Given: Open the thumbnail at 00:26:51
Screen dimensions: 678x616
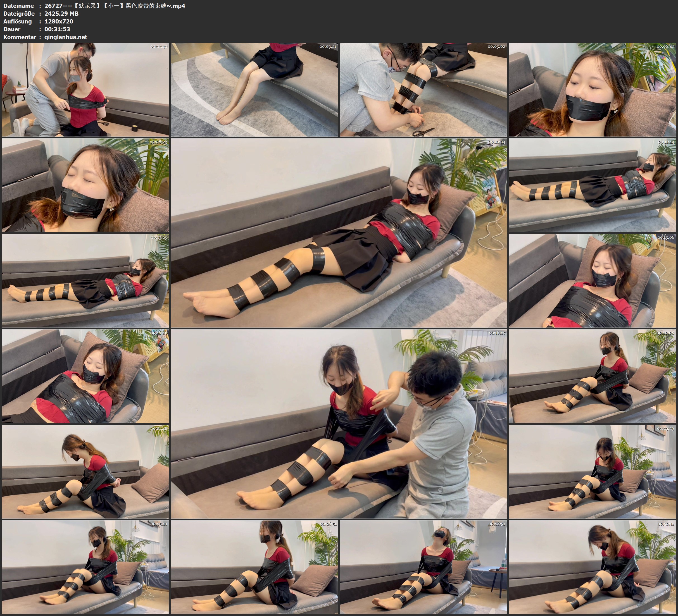Looking at the screenshot, I should point(254,567).
